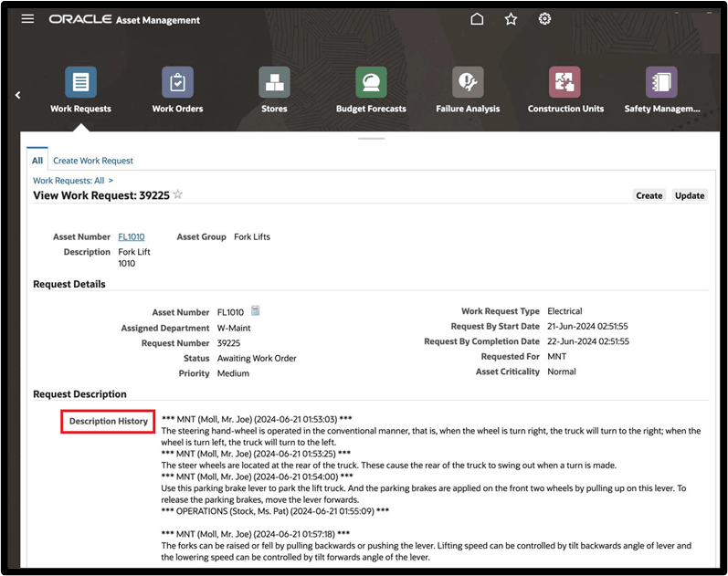Click the Create button
728x576 pixels.
649,195
